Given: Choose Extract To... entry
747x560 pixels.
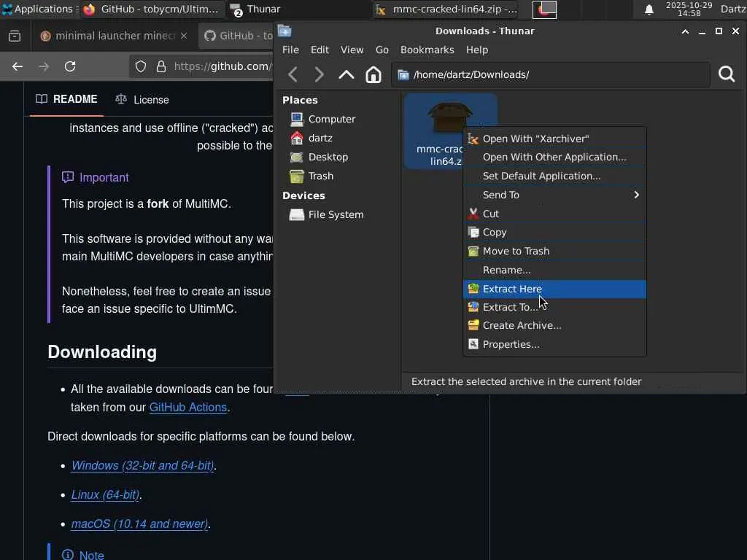Looking at the screenshot, I should coord(554,307).
